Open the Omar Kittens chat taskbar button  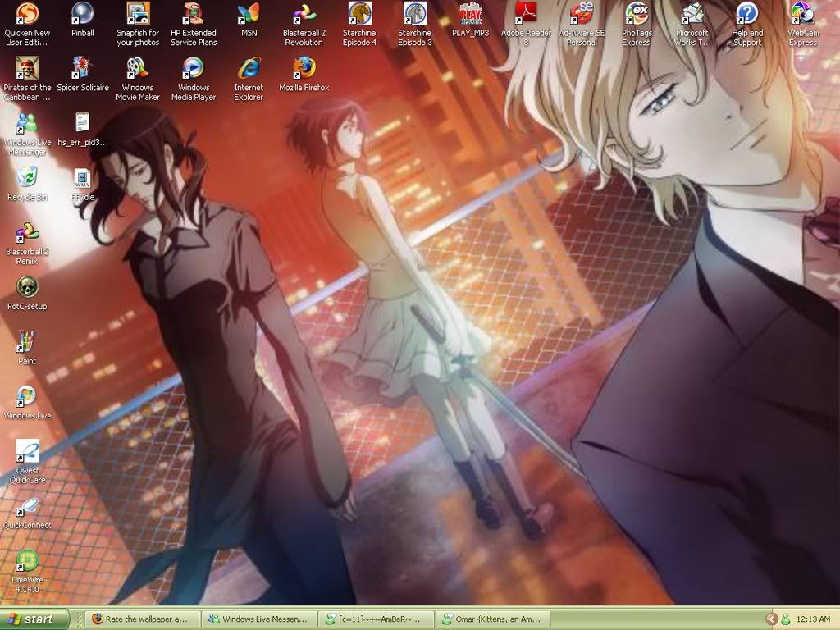(x=493, y=619)
